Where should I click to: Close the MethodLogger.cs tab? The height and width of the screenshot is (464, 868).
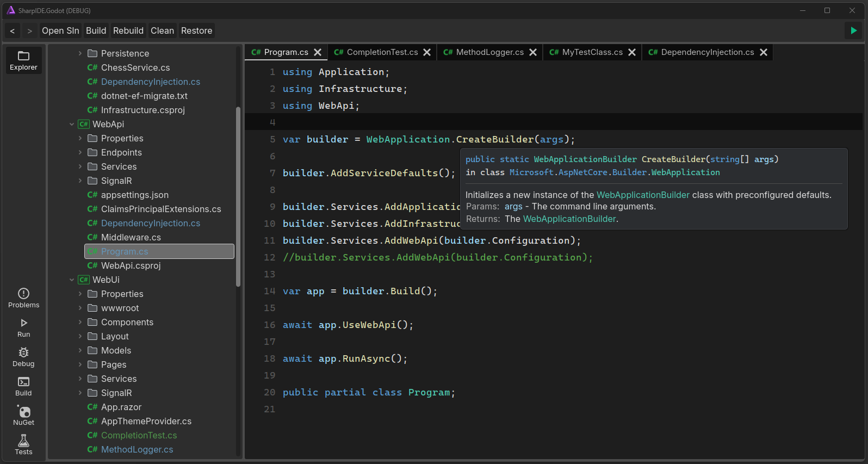pos(533,52)
